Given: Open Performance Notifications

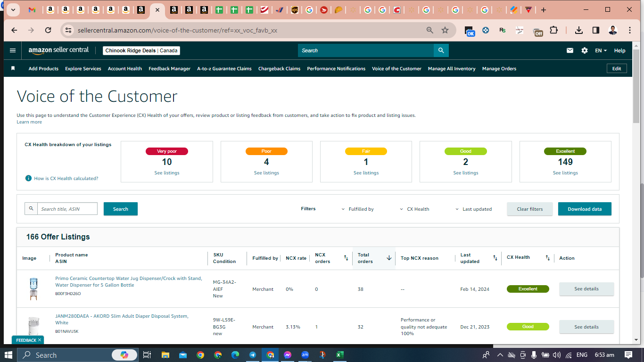Looking at the screenshot, I should tap(336, 68).
